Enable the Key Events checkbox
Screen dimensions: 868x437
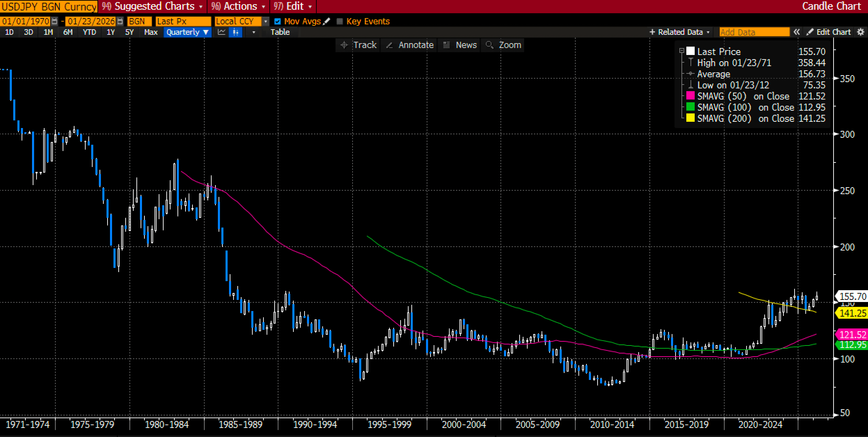tap(340, 22)
